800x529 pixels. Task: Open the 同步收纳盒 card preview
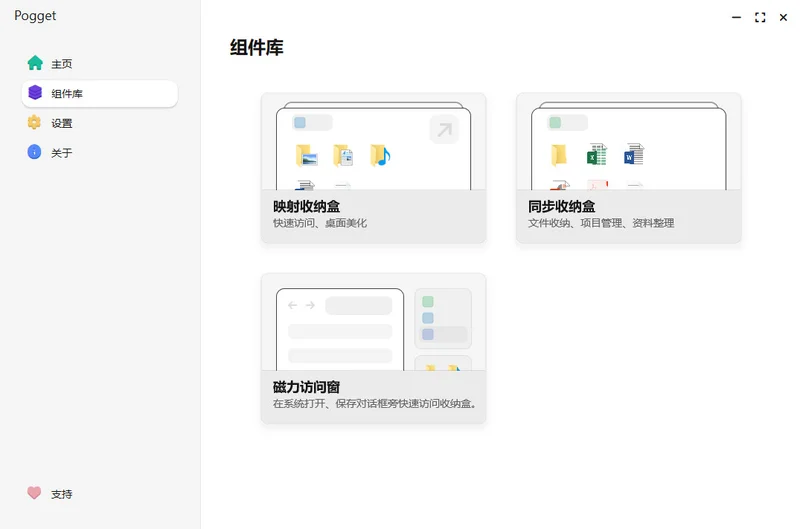629,142
